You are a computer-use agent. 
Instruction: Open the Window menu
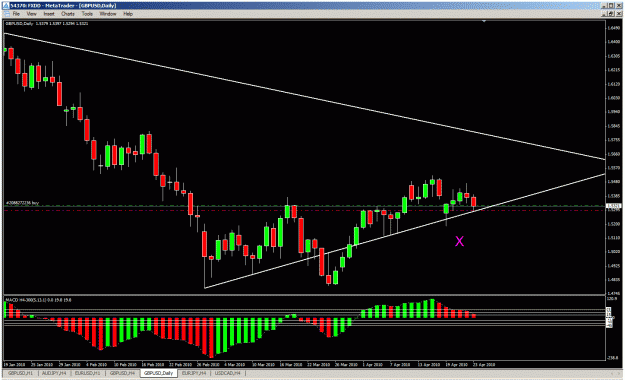tap(108, 14)
